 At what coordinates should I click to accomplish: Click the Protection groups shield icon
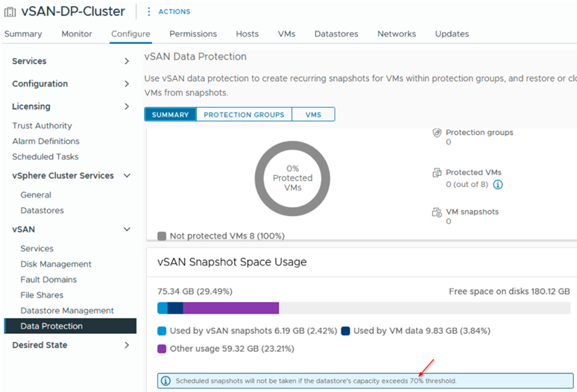point(437,133)
